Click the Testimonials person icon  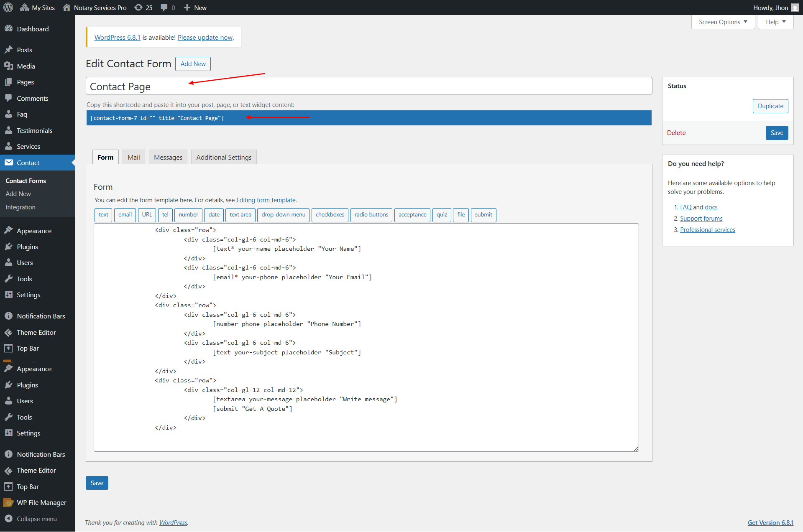pyautogui.click(x=8, y=130)
